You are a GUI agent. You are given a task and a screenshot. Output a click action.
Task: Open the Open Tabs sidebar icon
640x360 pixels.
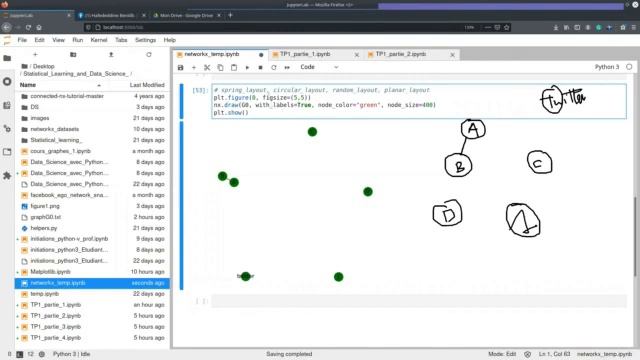7,152
